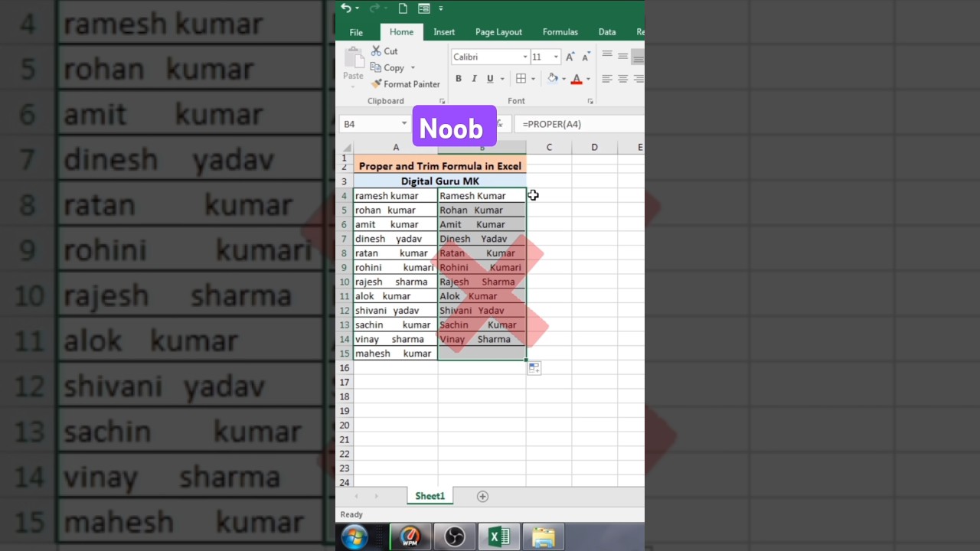This screenshot has height=551, width=980.
Task: Select row 16 header
Action: tap(345, 368)
